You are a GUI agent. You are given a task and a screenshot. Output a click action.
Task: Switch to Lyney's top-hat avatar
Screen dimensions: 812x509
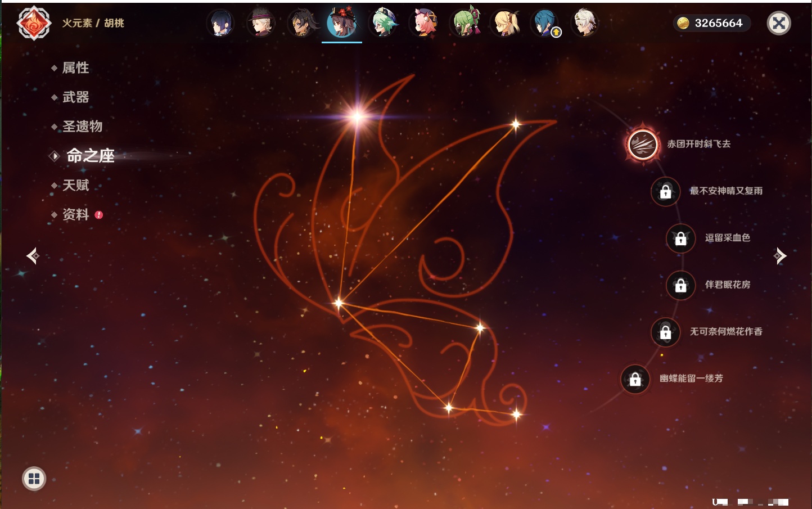(261, 24)
